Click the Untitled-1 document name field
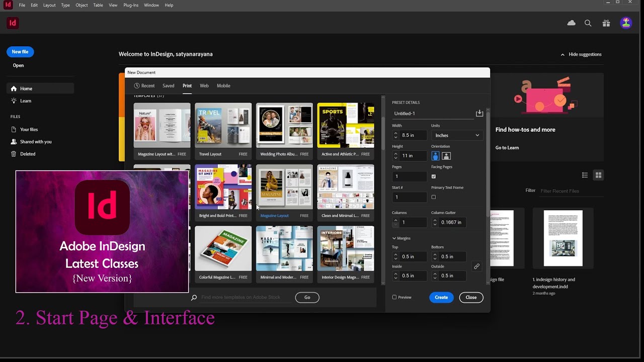This screenshot has height=362, width=644. [x=433, y=114]
